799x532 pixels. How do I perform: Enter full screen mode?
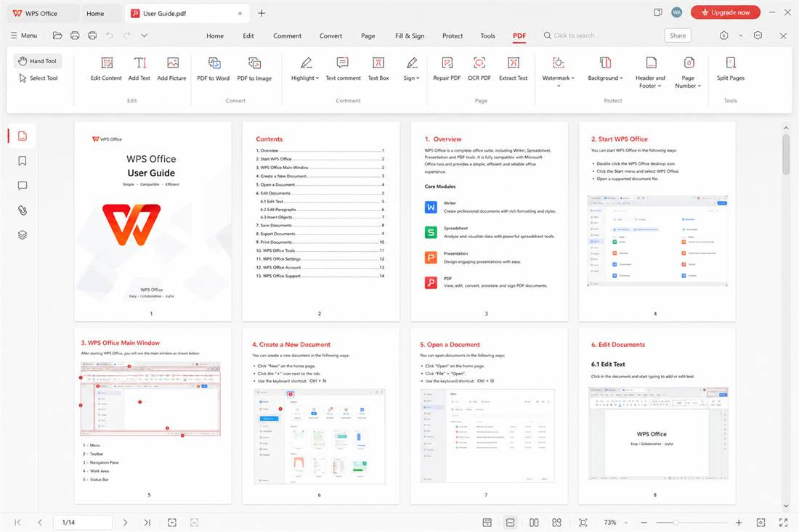783,523
